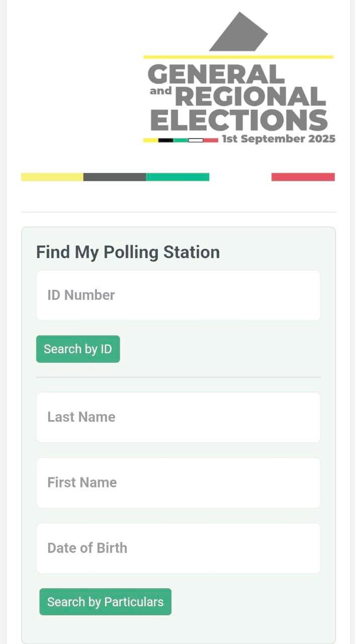This screenshot has width=355, height=644.
Task: Click the yellow segment of the color bar
Action: point(52,177)
